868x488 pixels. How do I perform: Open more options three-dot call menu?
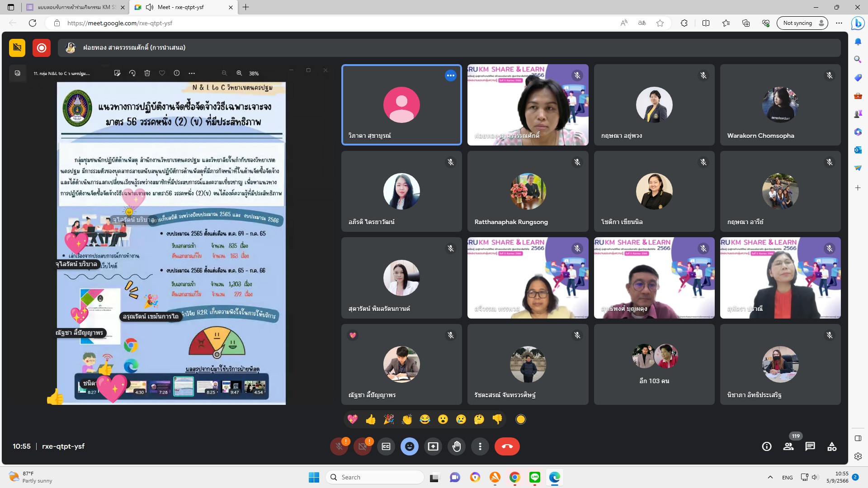pos(480,446)
